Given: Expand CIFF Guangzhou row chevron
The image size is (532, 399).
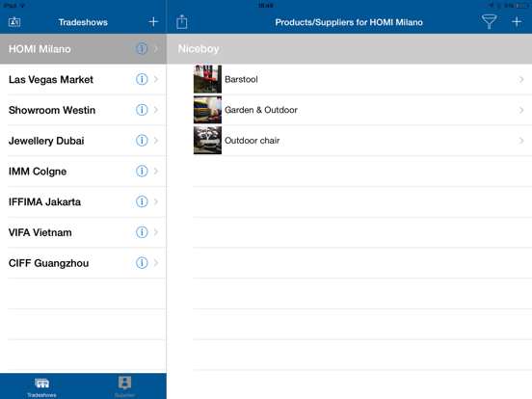Looking at the screenshot, I should click(x=156, y=262).
